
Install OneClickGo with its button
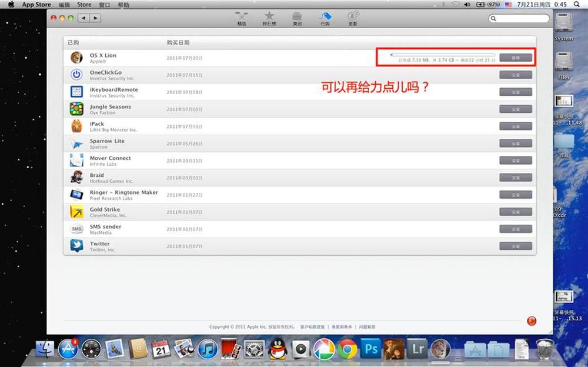pos(516,75)
